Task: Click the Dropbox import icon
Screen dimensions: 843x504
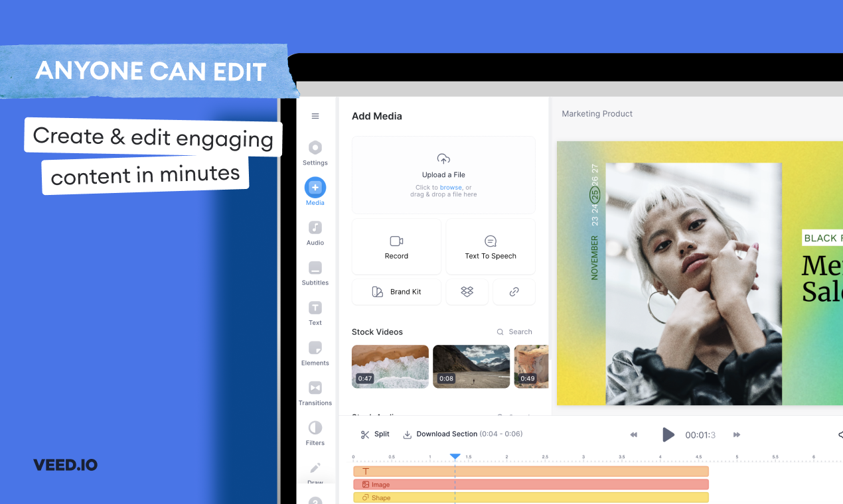Action: (467, 292)
